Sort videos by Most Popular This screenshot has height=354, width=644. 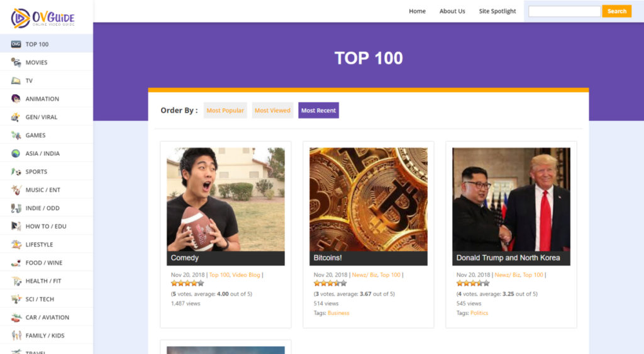[225, 111]
